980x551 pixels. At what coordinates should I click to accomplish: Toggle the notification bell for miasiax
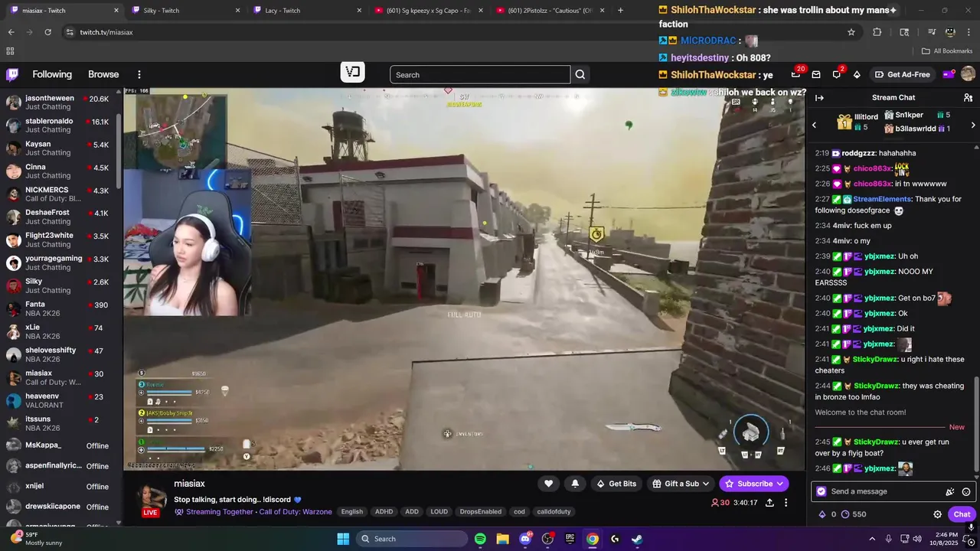click(575, 484)
